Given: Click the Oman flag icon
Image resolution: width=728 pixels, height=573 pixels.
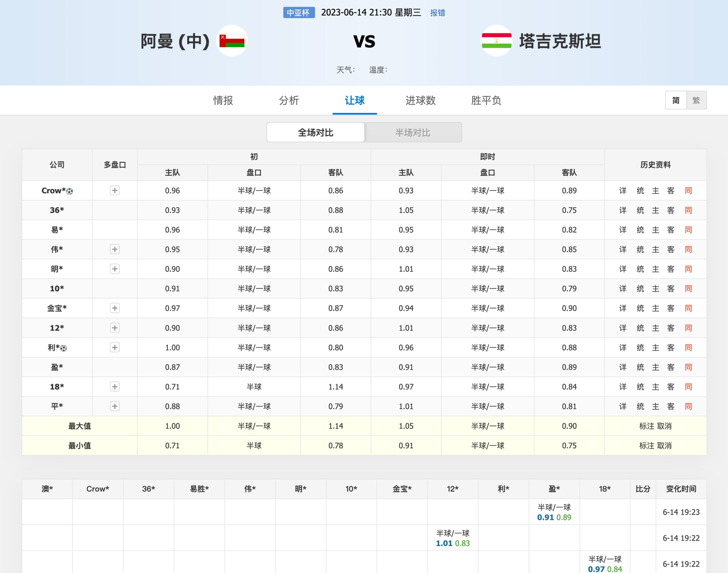Looking at the screenshot, I should click(232, 41).
